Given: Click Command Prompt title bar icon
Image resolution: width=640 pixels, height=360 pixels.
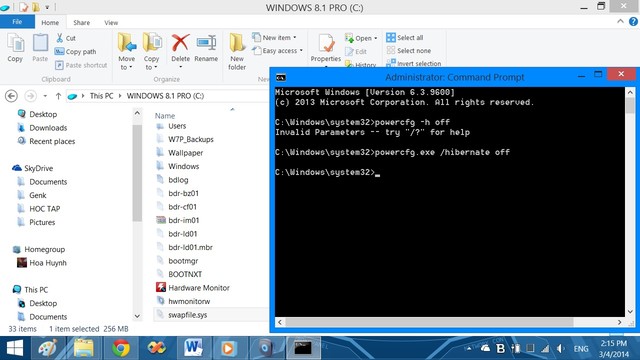Looking at the screenshot, I should tap(281, 77).
